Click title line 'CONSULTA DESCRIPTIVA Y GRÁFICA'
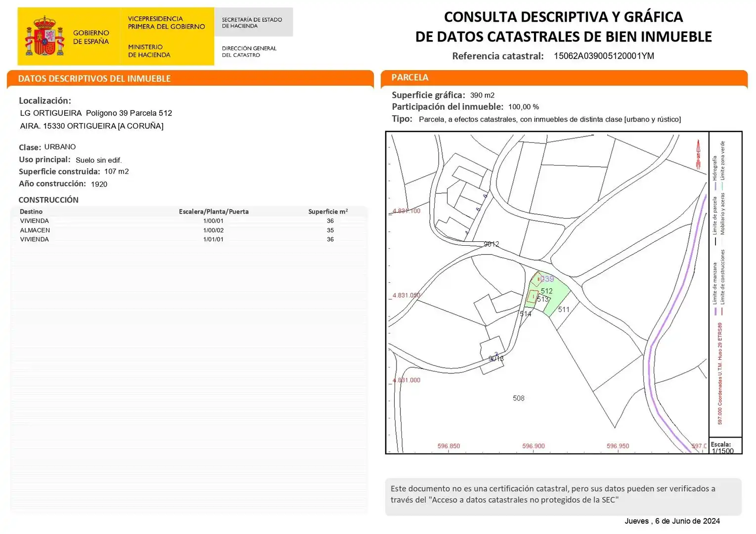The image size is (756, 534). (x=563, y=17)
